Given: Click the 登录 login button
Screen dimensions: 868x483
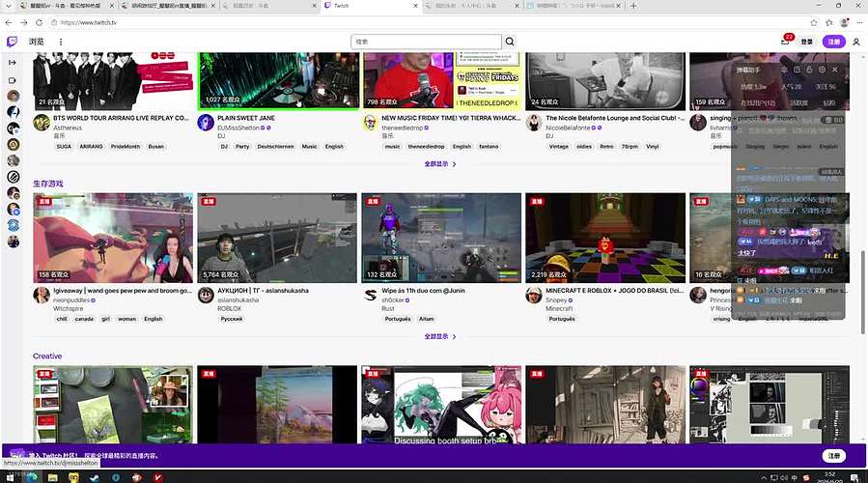Looking at the screenshot, I should [x=807, y=42].
